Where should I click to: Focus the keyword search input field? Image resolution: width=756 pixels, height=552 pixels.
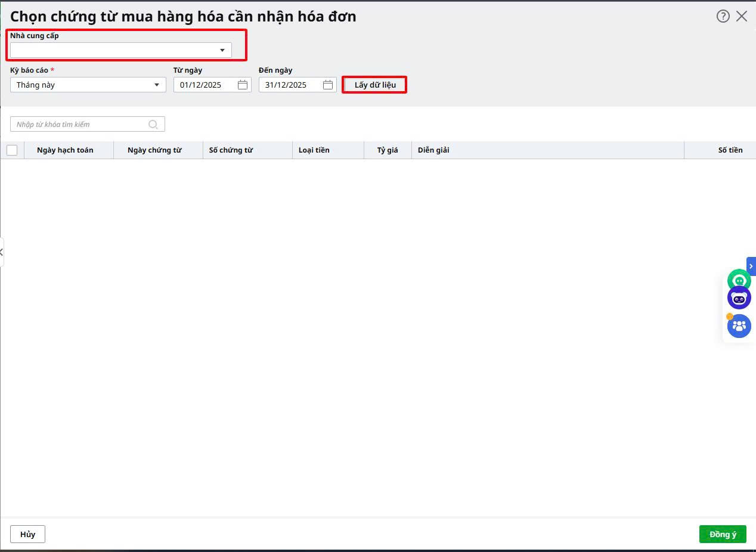coord(80,124)
